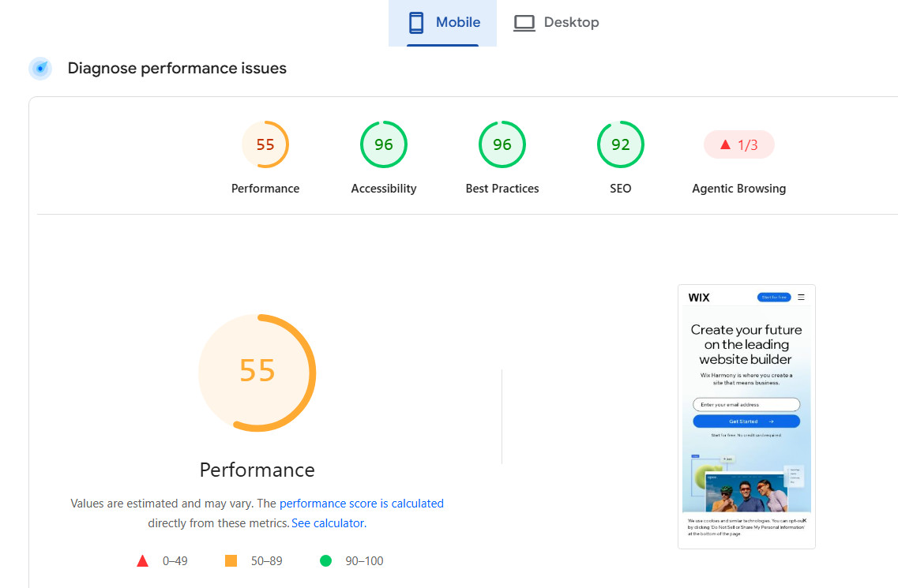Click the mobile phone icon
Image resolution: width=898 pixels, height=588 pixels.
416,23
